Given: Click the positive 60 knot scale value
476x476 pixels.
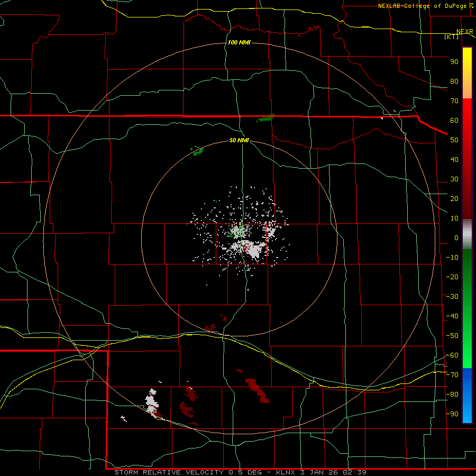Looking at the screenshot, I should [x=454, y=121].
